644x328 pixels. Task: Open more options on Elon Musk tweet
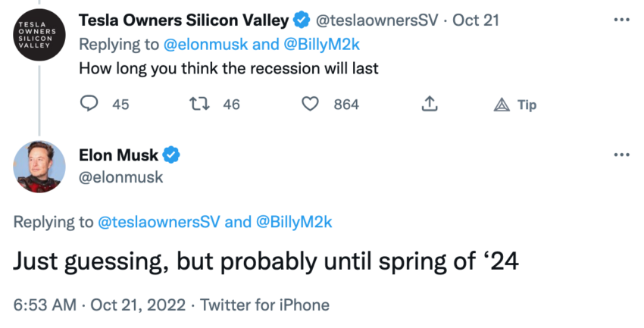622,155
